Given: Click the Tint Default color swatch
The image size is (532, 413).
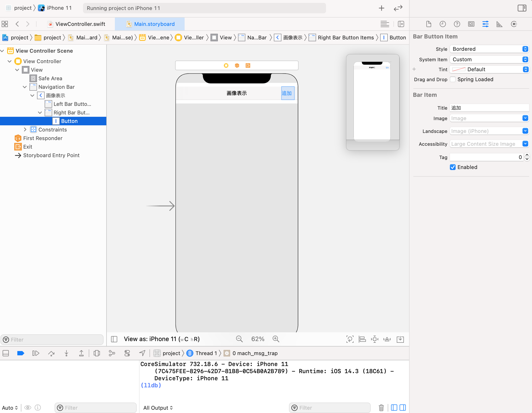Looking at the screenshot, I should (x=459, y=70).
